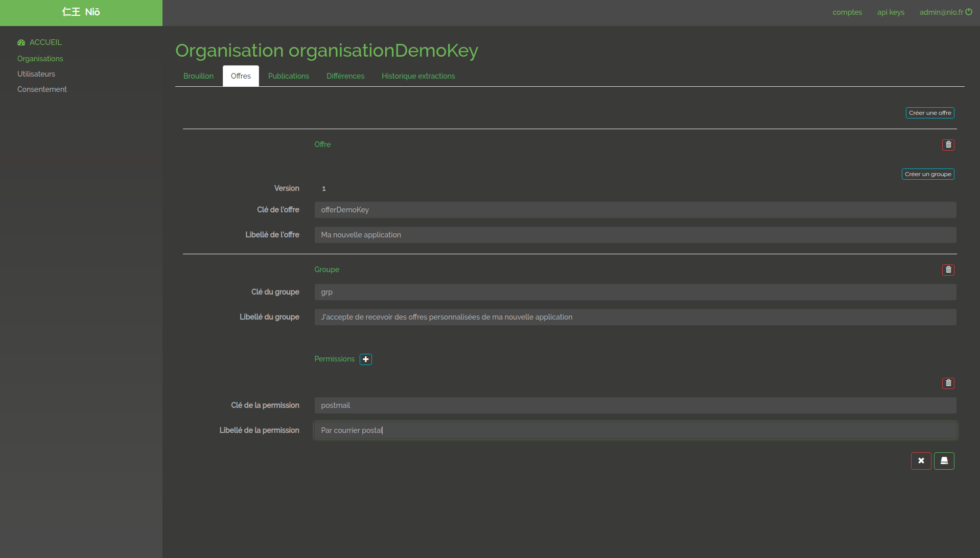Switch to the Publications tab
This screenshot has width=980, height=558.
click(288, 76)
